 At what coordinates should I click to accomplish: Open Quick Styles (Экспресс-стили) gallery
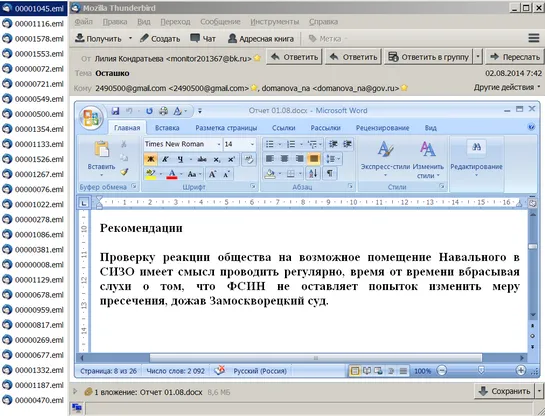click(385, 158)
